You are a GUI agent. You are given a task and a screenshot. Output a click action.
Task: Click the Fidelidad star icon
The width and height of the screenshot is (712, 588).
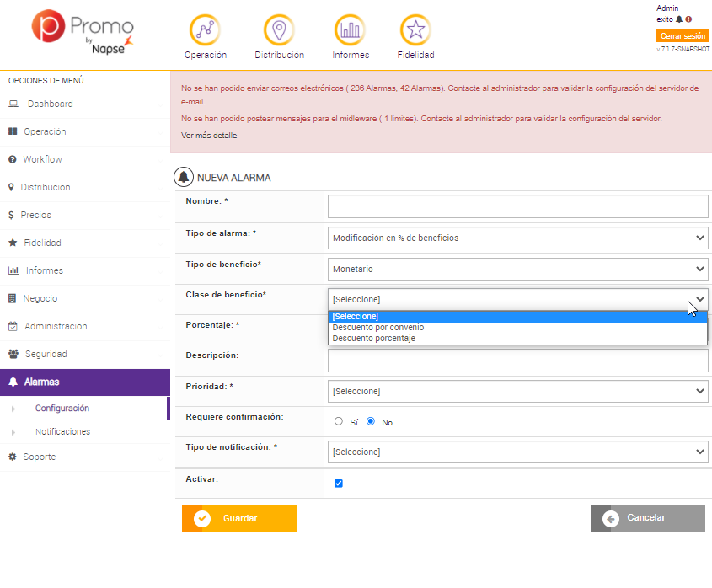415,30
